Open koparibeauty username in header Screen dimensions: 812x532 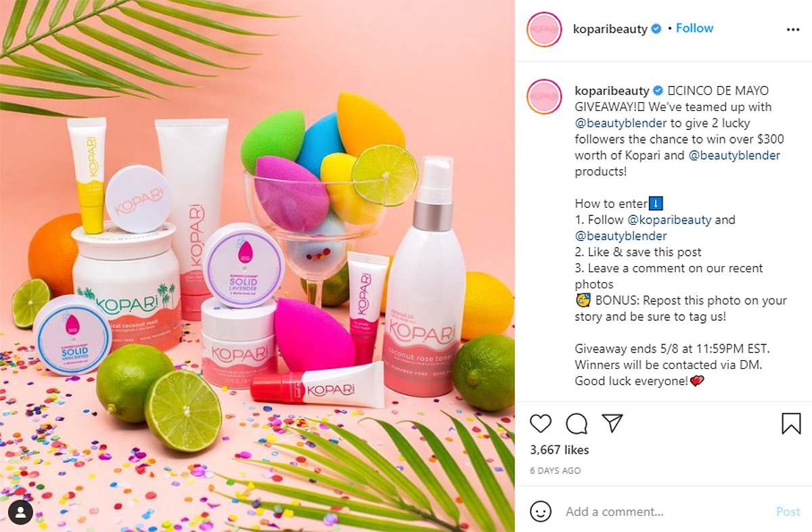(610, 29)
